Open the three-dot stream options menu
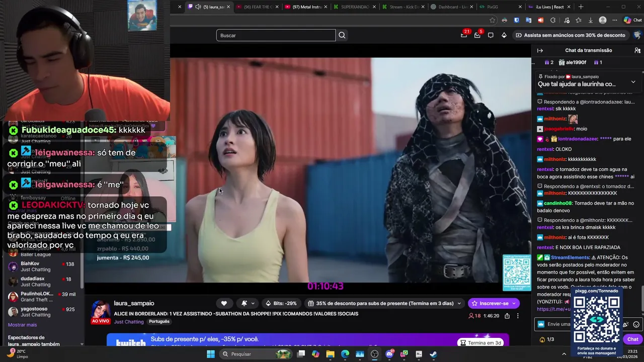 518,316
